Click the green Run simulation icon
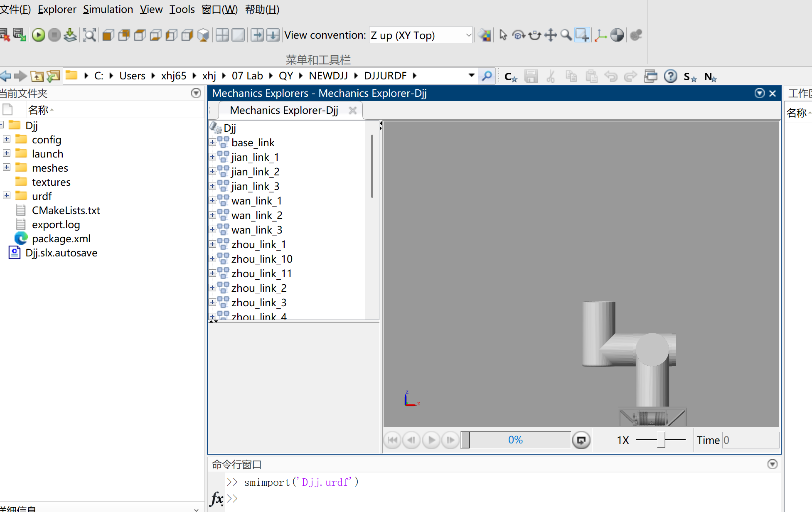 (39, 35)
